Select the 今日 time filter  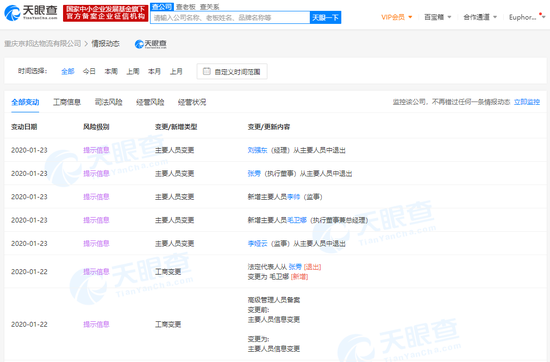tap(89, 71)
